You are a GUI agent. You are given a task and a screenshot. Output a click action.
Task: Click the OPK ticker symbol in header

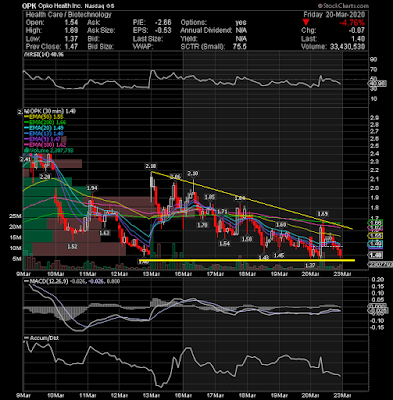click(x=29, y=6)
